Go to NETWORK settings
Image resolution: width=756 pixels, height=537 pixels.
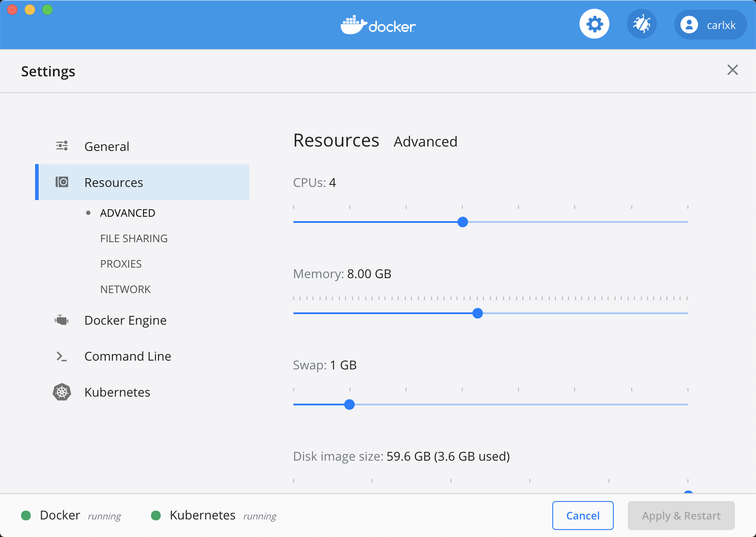pos(126,289)
